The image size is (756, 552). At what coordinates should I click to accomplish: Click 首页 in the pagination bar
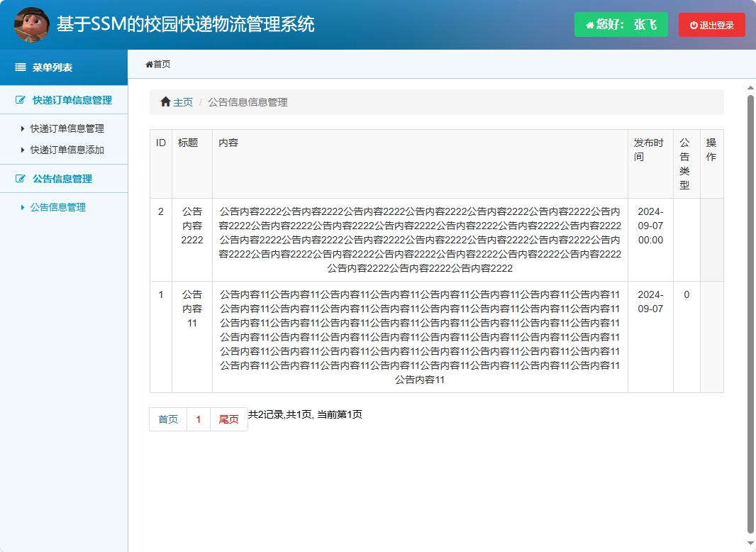coord(167,419)
